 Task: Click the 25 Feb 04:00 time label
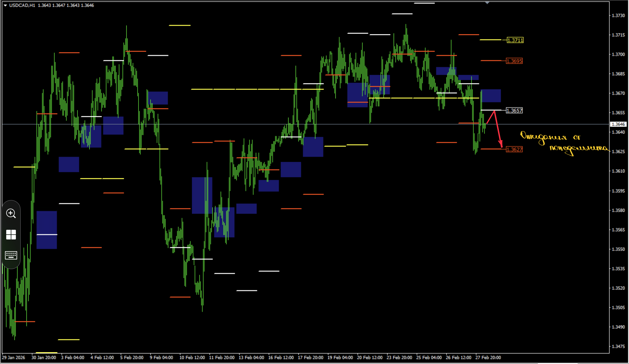pos(429,358)
